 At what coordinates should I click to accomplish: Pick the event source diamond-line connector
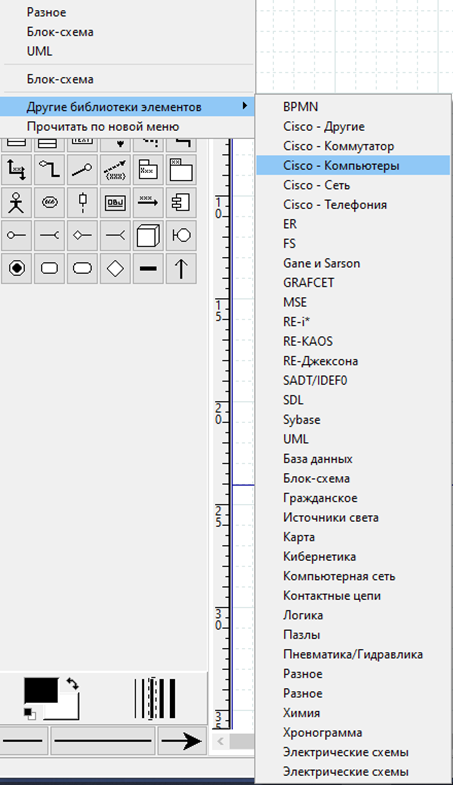pos(82,235)
